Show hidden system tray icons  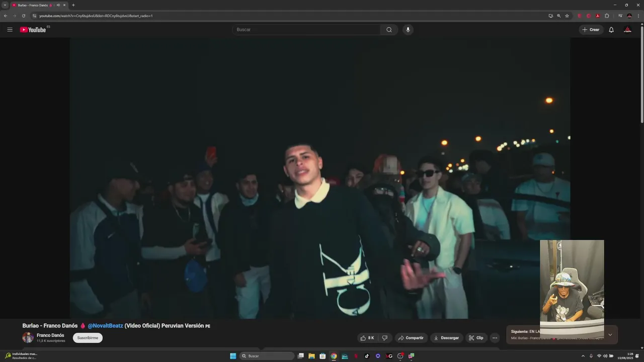click(x=583, y=356)
